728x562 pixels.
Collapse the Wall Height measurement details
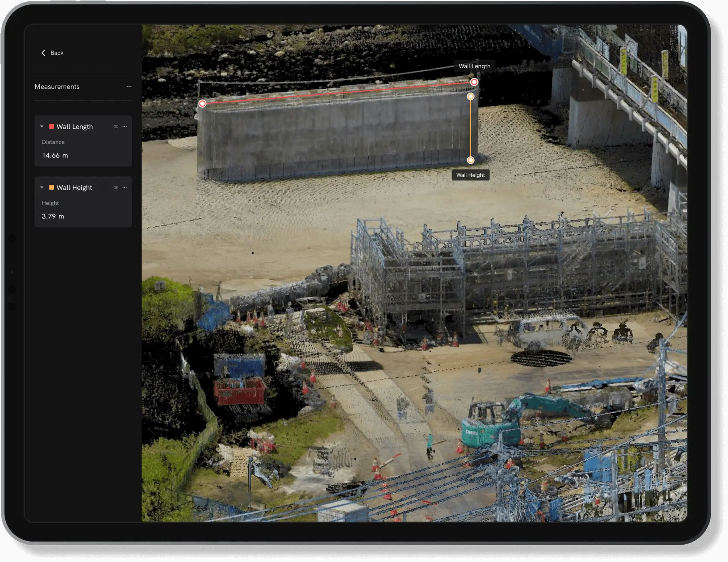[42, 188]
